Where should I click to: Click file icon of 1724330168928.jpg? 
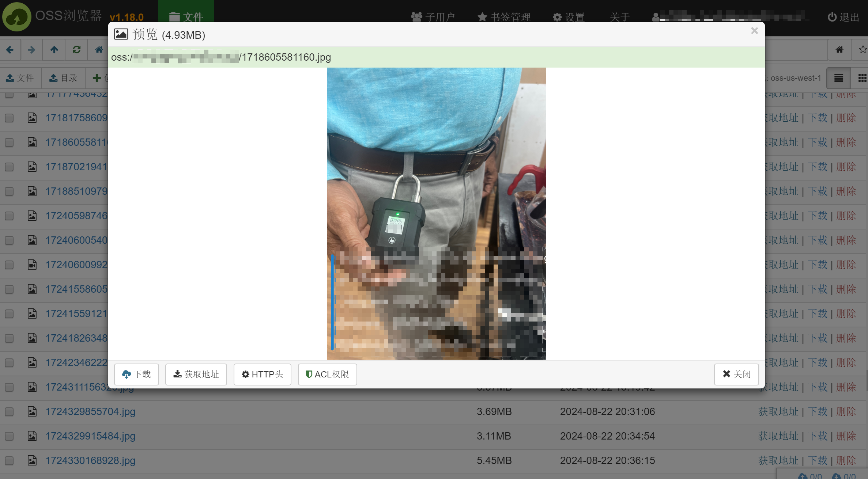point(32,460)
